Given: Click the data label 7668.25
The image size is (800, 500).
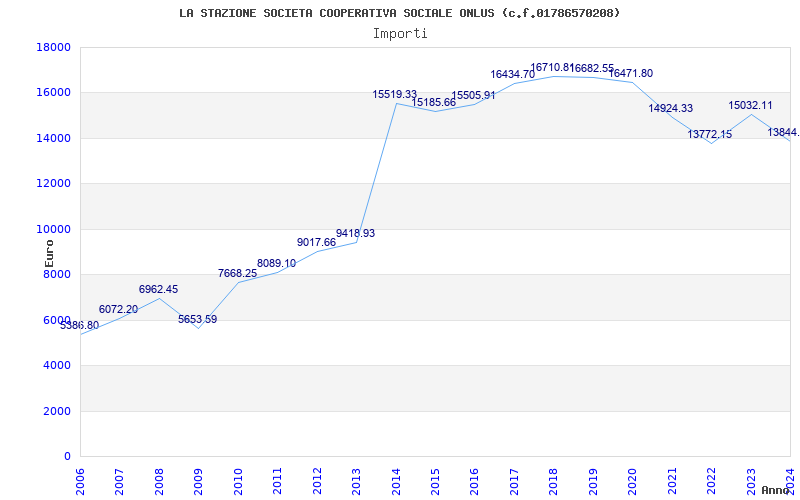Looking at the screenshot, I should click(238, 273).
